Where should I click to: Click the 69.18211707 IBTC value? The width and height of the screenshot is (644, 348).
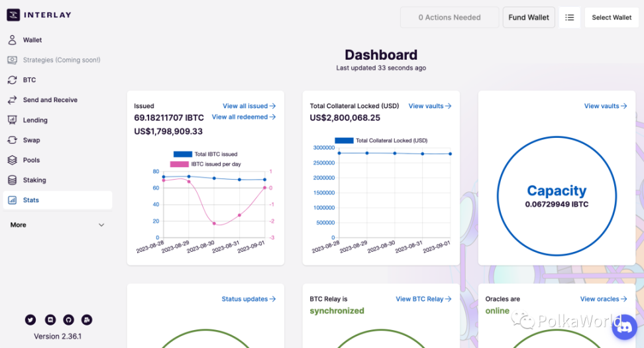169,118
